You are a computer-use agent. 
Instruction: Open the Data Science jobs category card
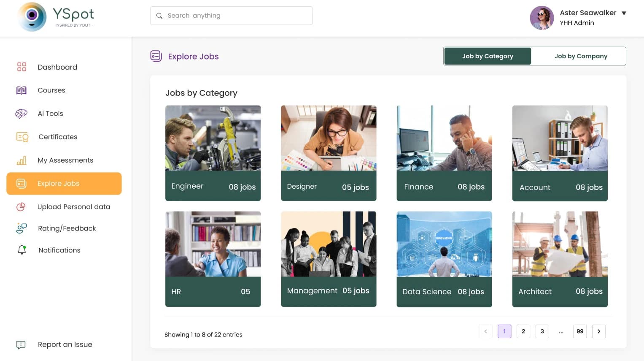click(444, 259)
